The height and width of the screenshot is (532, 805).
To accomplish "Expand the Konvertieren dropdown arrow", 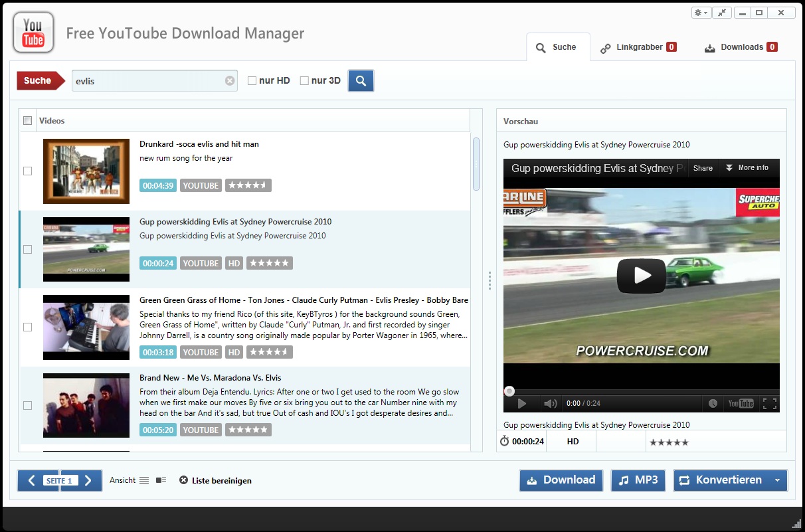I will tap(777, 480).
